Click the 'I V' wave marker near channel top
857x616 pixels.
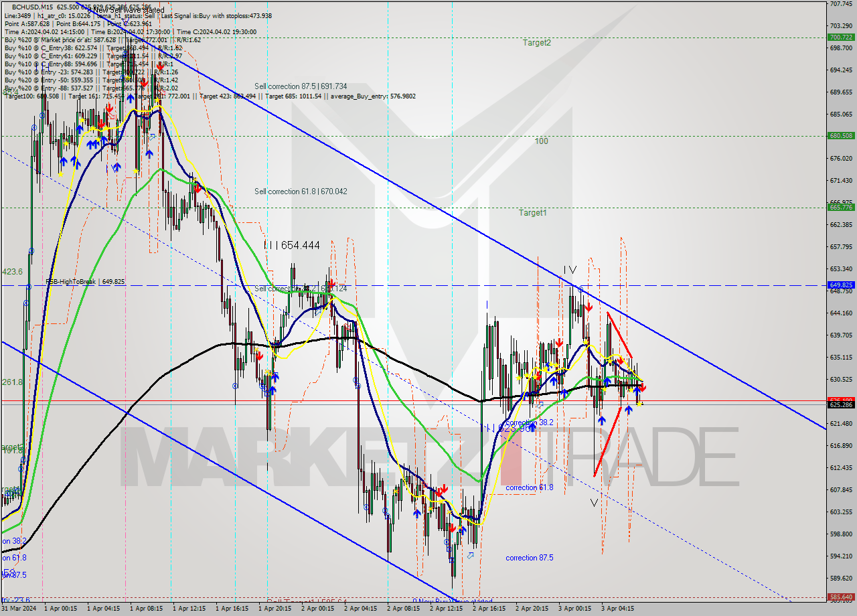[569, 270]
